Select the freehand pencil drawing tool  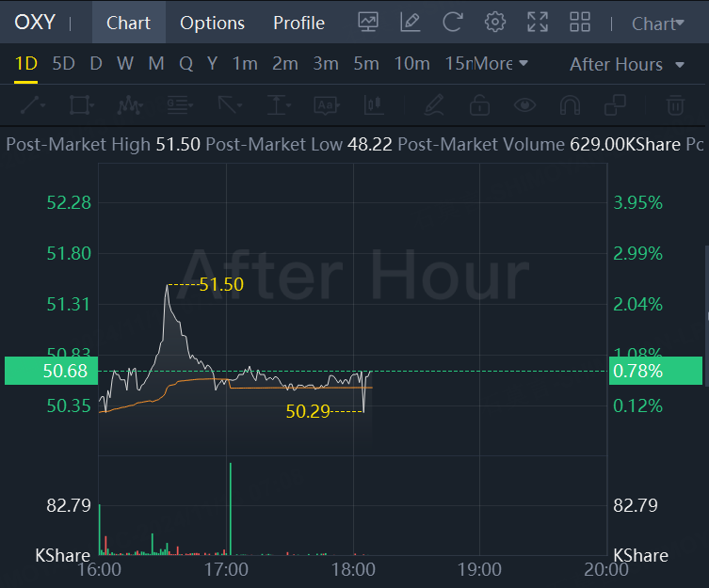434,105
